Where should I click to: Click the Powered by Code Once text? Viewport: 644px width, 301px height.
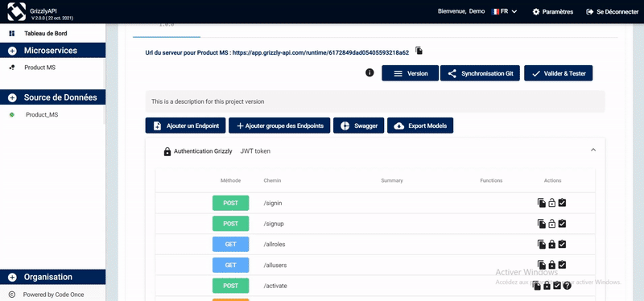pyautogui.click(x=53, y=295)
